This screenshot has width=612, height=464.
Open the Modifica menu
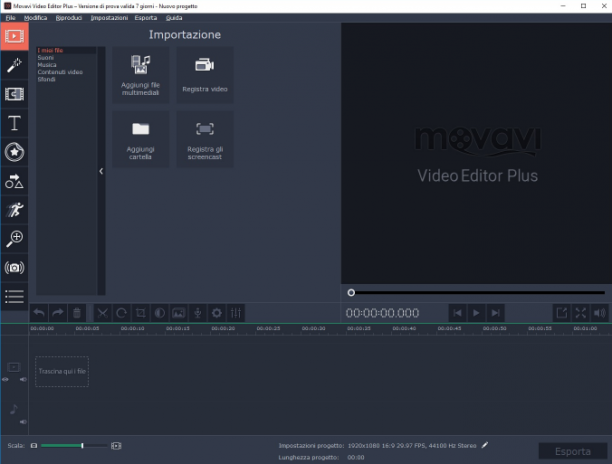[x=36, y=18]
